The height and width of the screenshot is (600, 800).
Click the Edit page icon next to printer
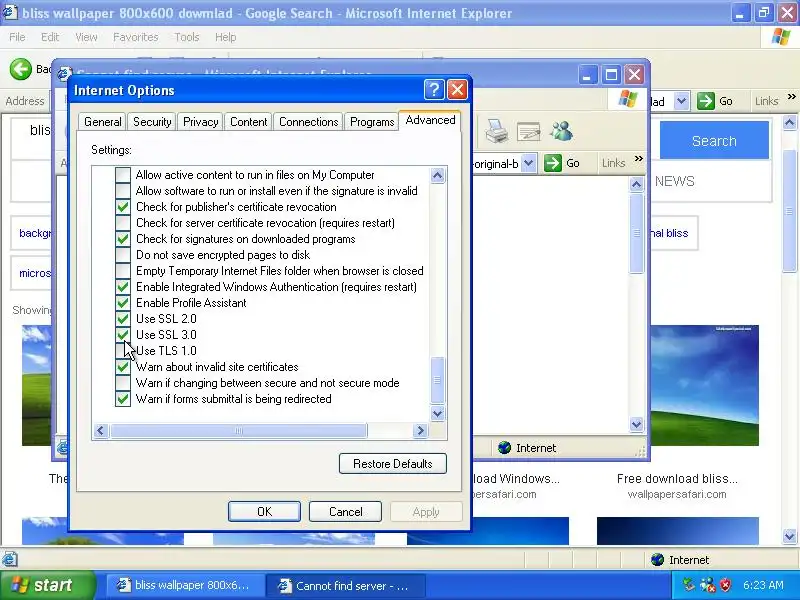point(529,132)
